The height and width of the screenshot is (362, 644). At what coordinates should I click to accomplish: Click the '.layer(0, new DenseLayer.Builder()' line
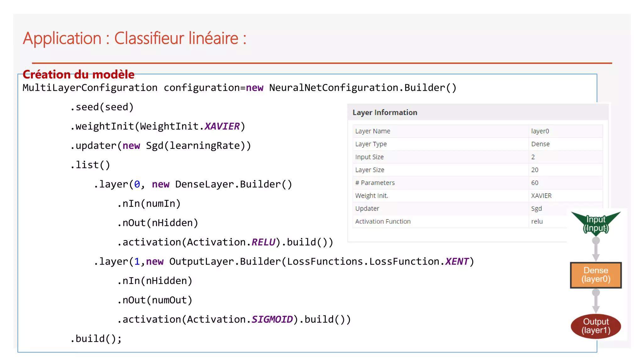pyautogui.click(x=193, y=184)
